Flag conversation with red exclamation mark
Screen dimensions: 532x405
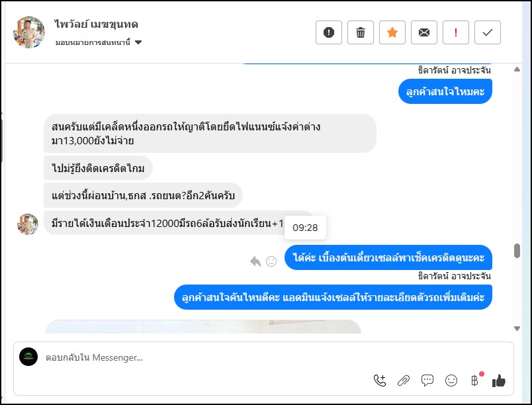tap(456, 32)
